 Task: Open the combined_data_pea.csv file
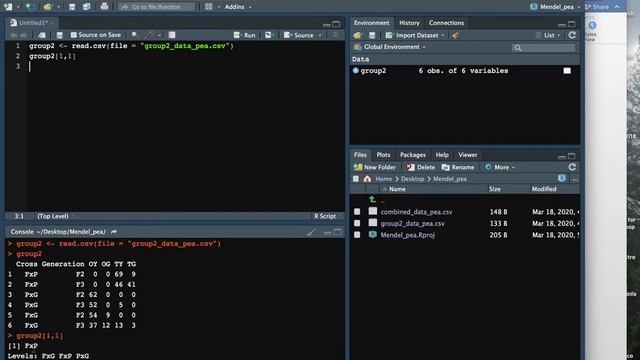coord(416,212)
